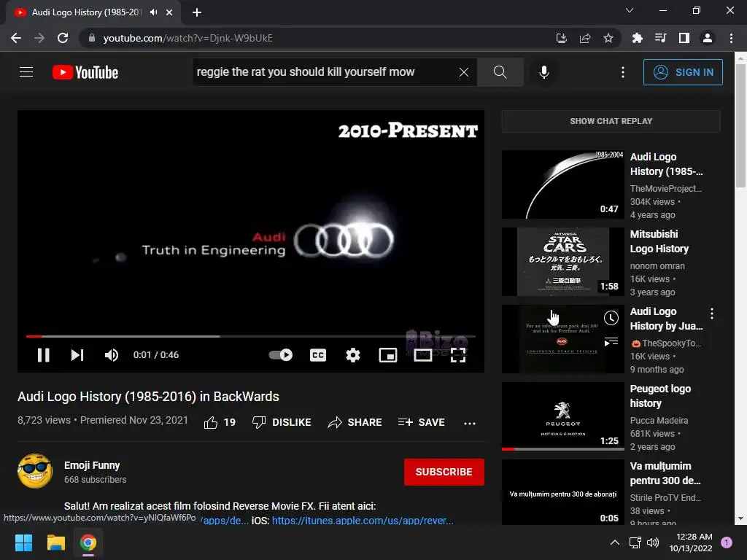Click the SHARE button
The height and width of the screenshot is (560, 747).
(355, 422)
